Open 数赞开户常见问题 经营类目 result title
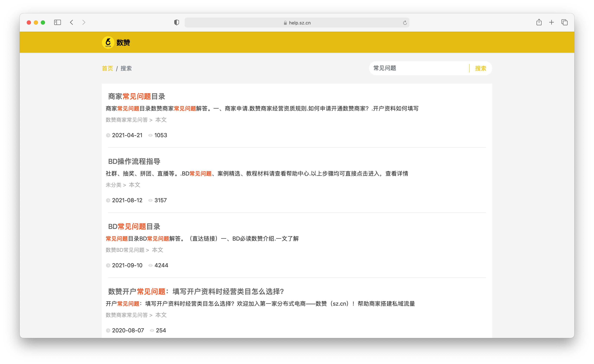This screenshot has width=594, height=364. [x=196, y=292]
